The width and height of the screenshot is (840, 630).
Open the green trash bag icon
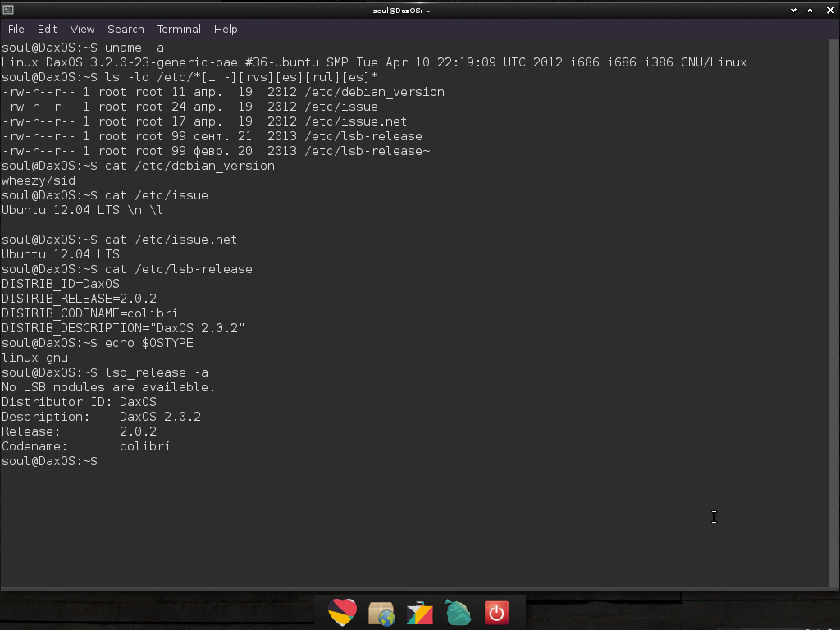(x=458, y=612)
